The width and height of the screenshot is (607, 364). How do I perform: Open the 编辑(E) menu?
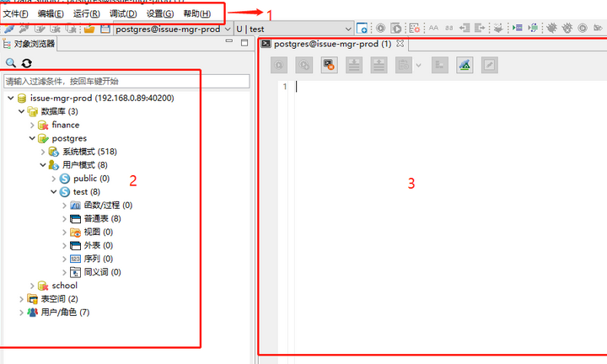click(x=51, y=13)
